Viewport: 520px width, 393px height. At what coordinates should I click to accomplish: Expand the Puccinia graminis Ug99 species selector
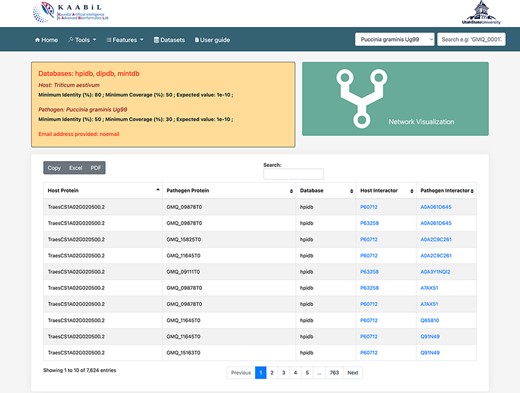point(395,39)
